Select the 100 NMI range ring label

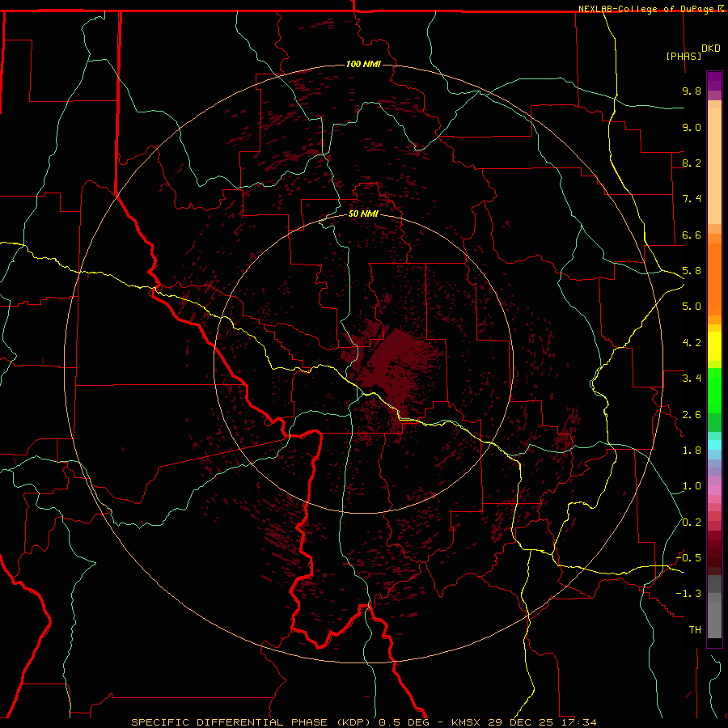pos(363,64)
